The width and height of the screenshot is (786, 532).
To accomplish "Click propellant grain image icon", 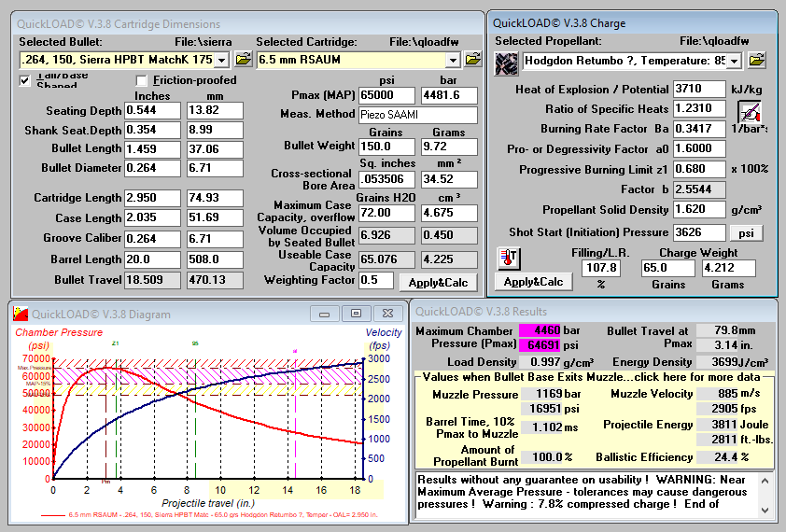I will click(x=506, y=63).
